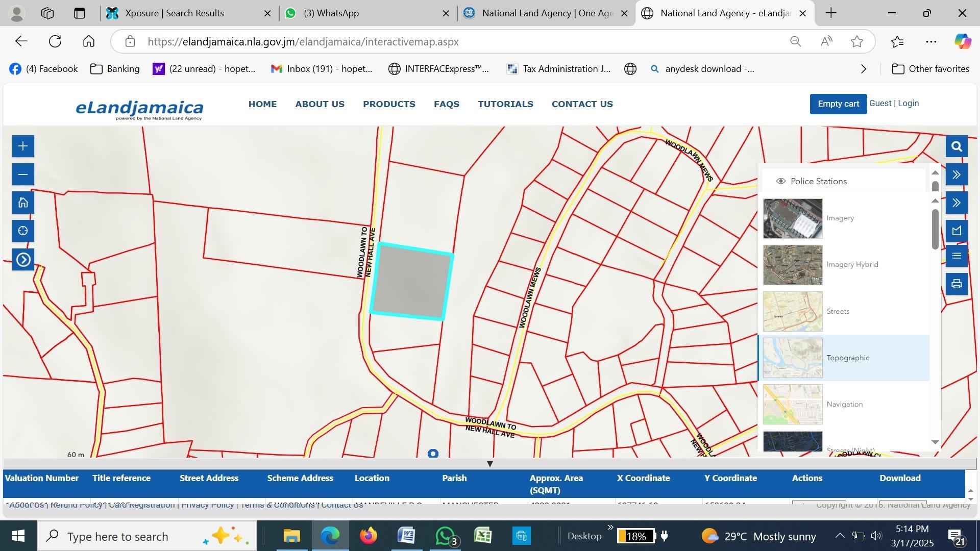Collapse the basemap gallery panel chevron
980x551 pixels.
tap(957, 203)
